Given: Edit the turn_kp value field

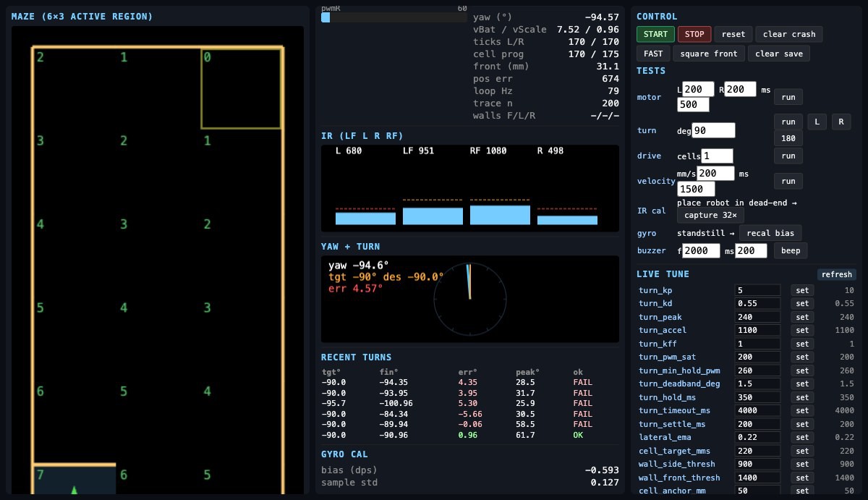Looking at the screenshot, I should pos(757,290).
